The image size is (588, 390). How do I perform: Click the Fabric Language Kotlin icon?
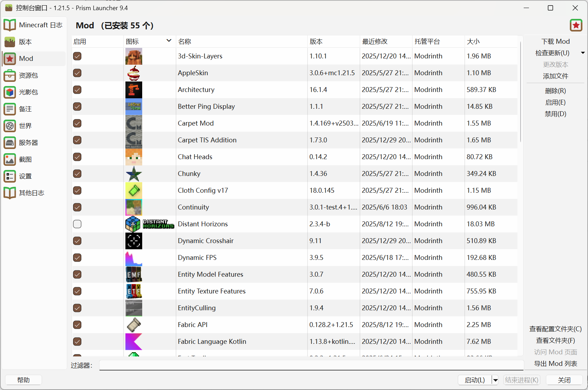134,342
